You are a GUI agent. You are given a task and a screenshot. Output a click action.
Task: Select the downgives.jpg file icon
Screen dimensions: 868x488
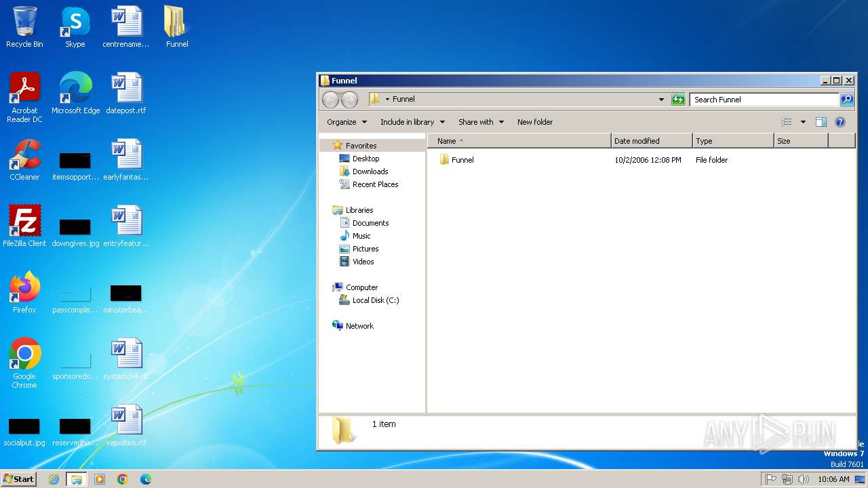[x=75, y=232]
